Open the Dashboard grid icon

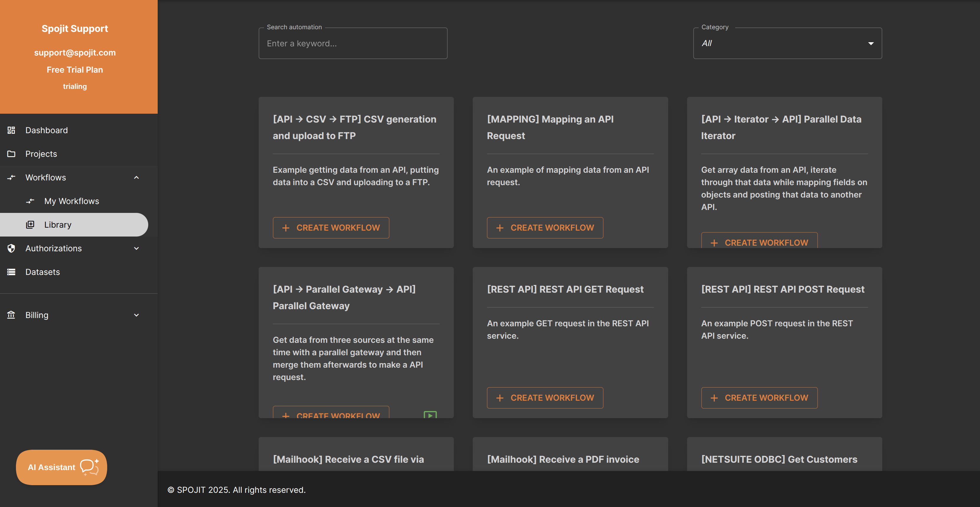coord(12,130)
